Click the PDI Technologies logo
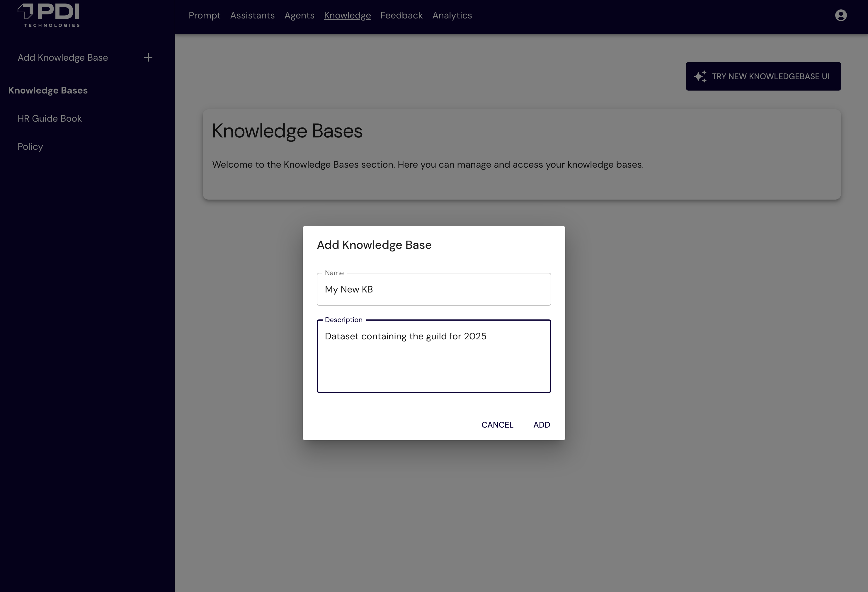 (x=49, y=15)
